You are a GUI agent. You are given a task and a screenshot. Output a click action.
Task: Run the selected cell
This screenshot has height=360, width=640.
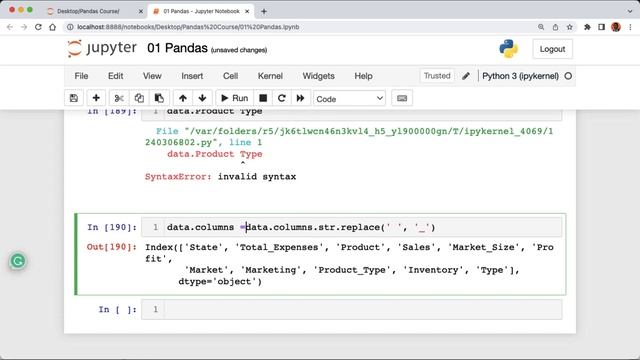[x=234, y=98]
